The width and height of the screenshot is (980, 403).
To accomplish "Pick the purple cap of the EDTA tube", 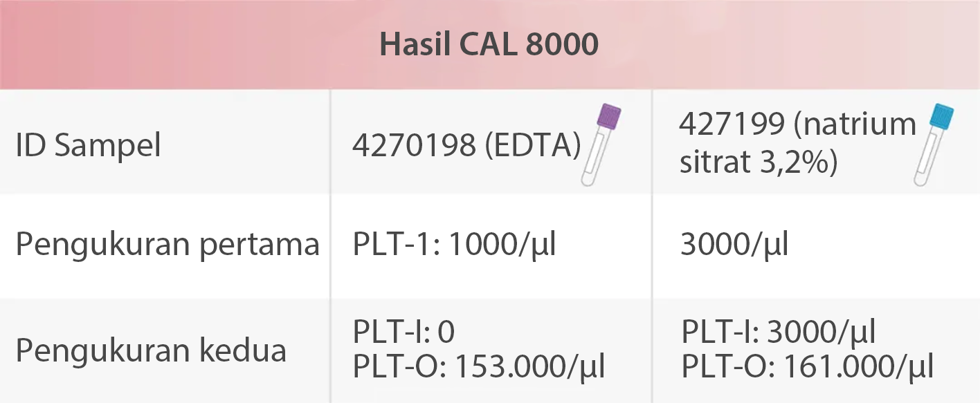I will [609, 117].
